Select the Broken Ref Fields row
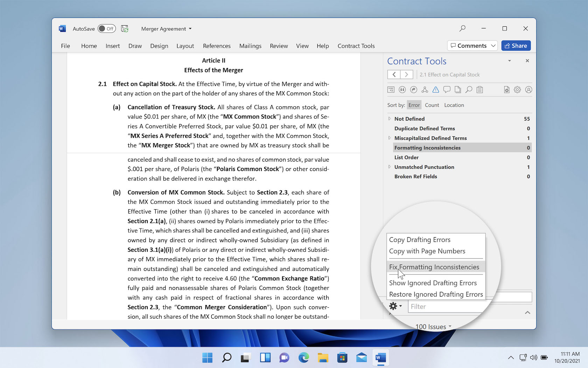588x368 pixels. [x=462, y=177]
